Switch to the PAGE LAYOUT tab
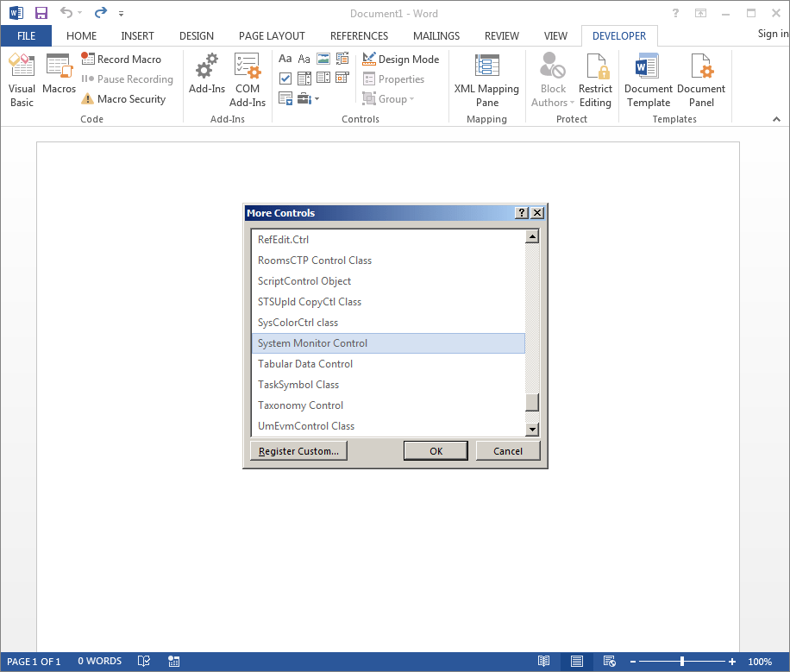Image resolution: width=790 pixels, height=672 pixels. (x=272, y=35)
